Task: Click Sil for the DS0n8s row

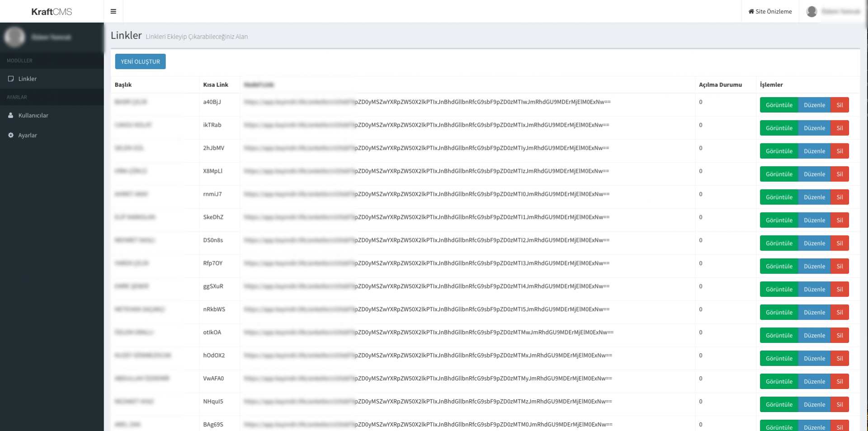Action: point(840,243)
